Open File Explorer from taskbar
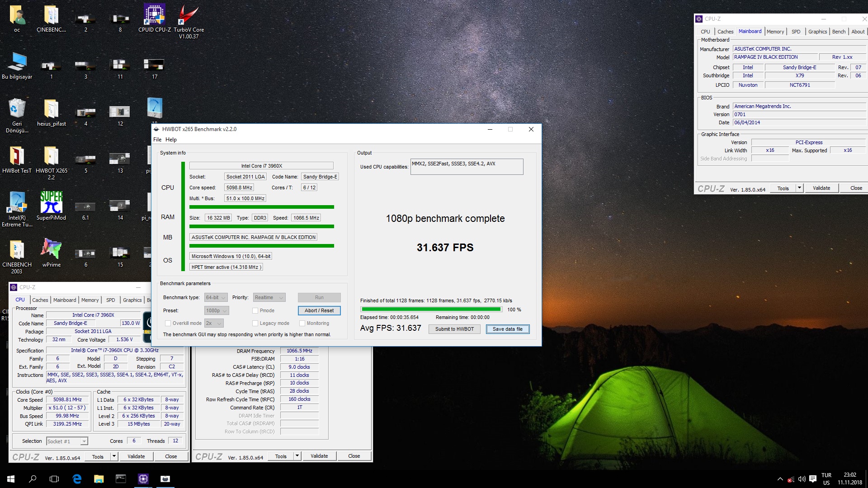 [x=99, y=479]
